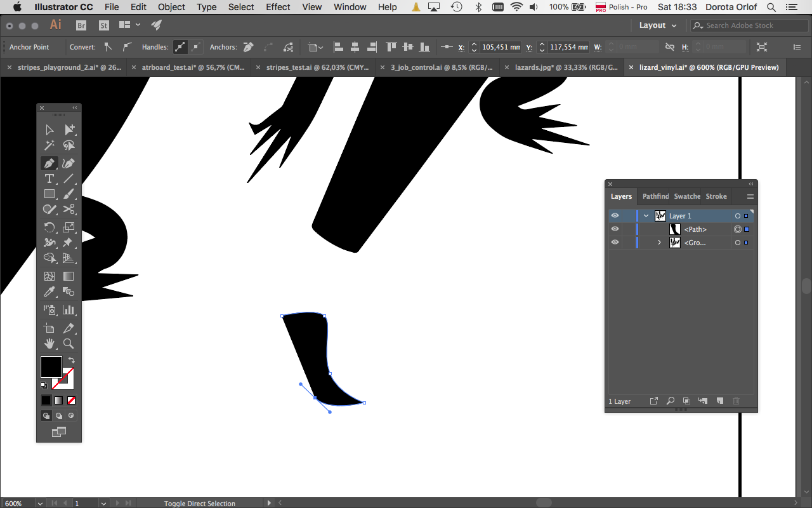Screen dimensions: 812x508
Task: Expand the <Gro... group in Layers
Action: point(659,243)
